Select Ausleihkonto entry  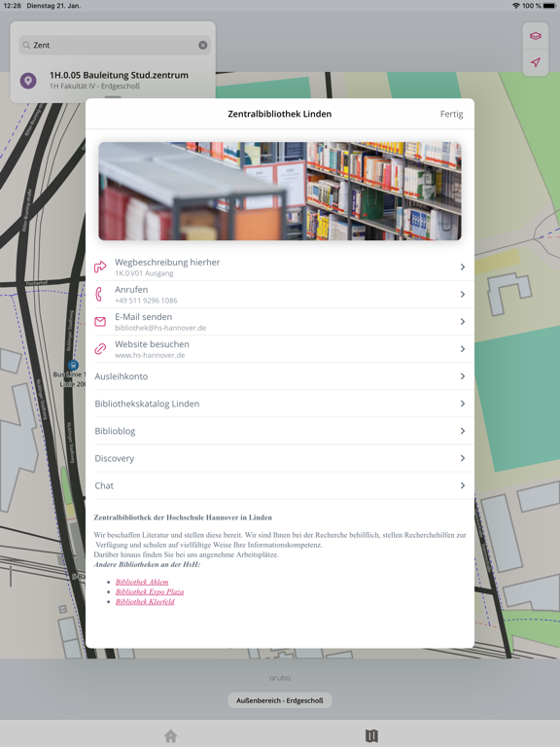coord(280,376)
